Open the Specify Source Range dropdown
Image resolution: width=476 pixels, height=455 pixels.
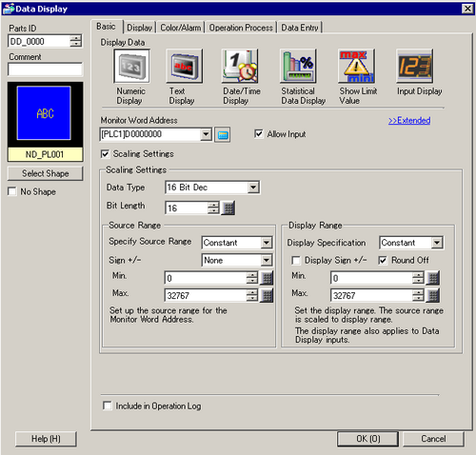click(267, 243)
